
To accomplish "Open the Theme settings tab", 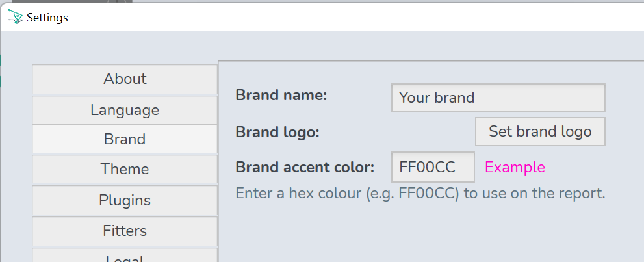I will (125, 169).
